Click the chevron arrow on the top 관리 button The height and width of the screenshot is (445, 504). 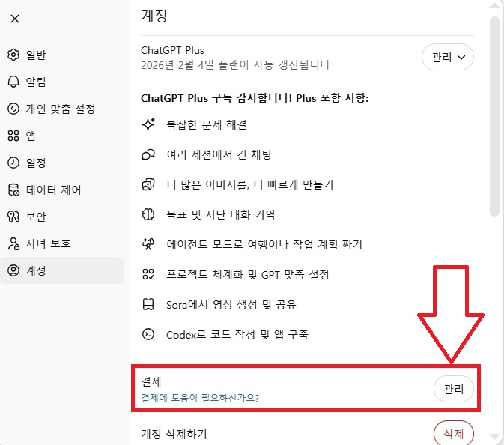click(x=461, y=58)
